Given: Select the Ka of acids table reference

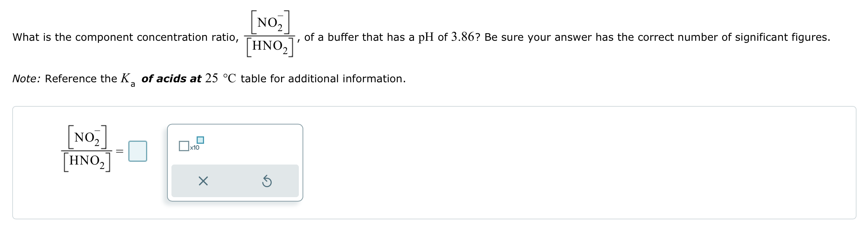Looking at the screenshot, I should tap(173, 78).
